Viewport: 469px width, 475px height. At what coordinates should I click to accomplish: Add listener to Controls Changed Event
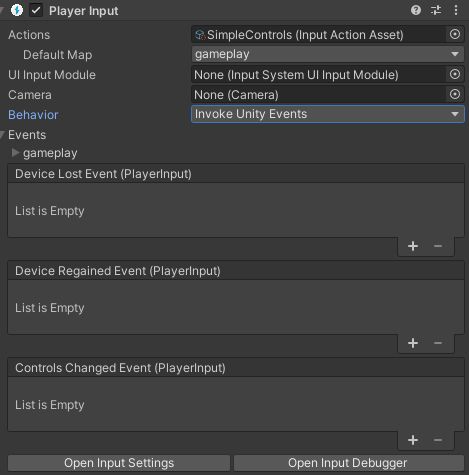point(413,440)
